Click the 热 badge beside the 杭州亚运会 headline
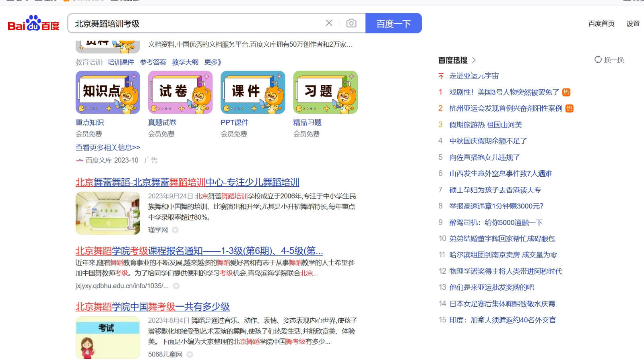 pos(569,108)
